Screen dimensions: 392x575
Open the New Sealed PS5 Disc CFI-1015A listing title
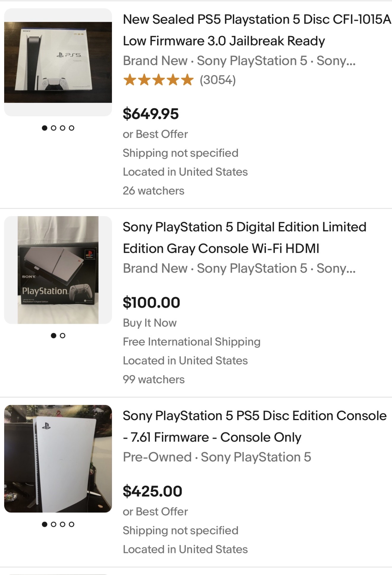click(257, 30)
